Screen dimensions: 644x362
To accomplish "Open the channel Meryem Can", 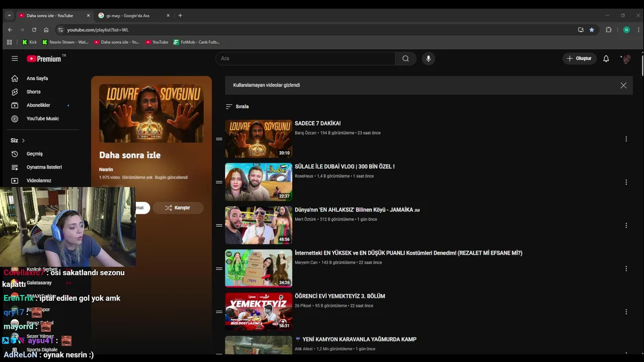I will pyautogui.click(x=306, y=262).
